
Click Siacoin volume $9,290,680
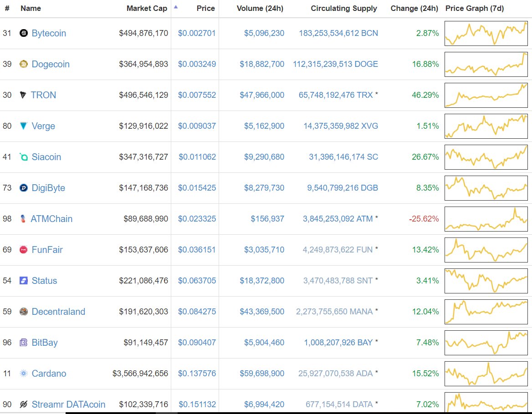pyautogui.click(x=264, y=157)
